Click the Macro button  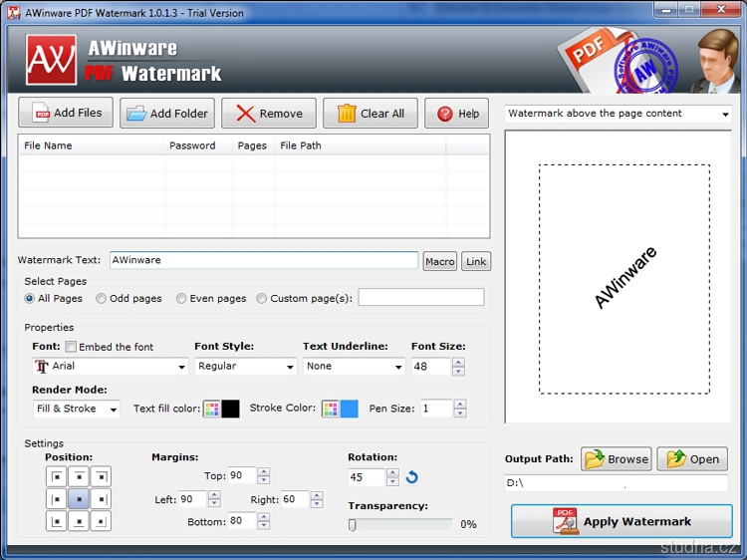click(x=439, y=261)
